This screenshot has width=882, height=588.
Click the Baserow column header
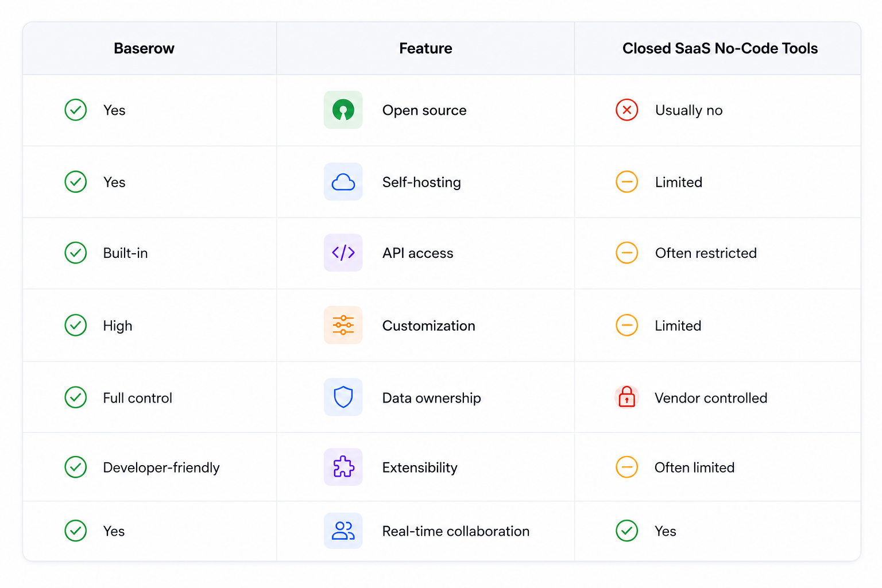(144, 48)
